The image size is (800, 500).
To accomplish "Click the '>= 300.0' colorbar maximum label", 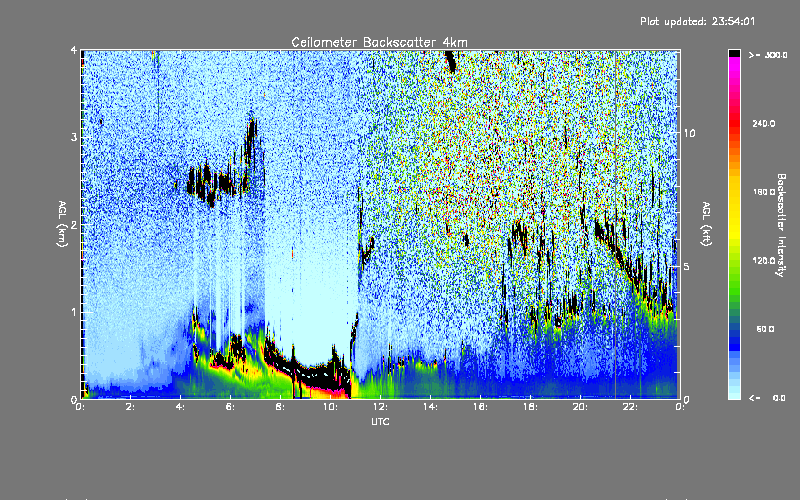I will coord(768,55).
